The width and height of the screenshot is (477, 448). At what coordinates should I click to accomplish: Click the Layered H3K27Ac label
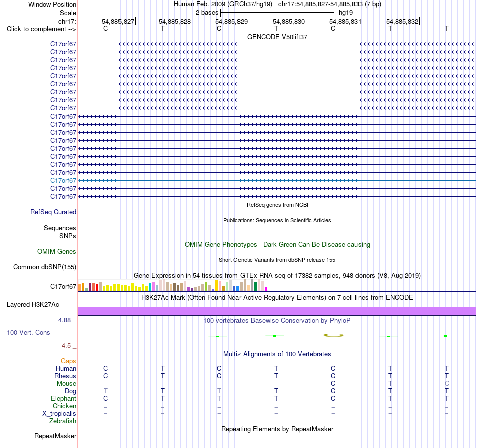[x=33, y=305]
